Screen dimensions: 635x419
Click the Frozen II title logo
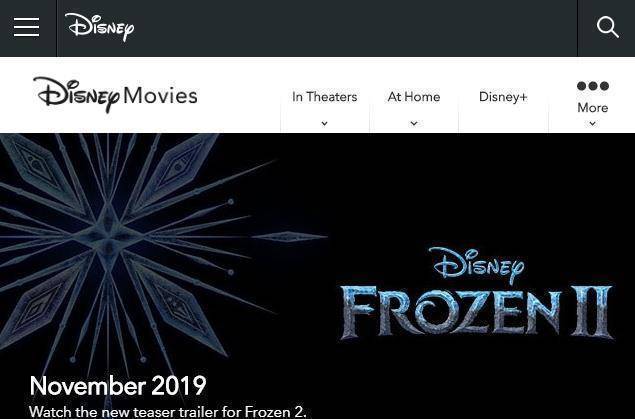click(477, 312)
